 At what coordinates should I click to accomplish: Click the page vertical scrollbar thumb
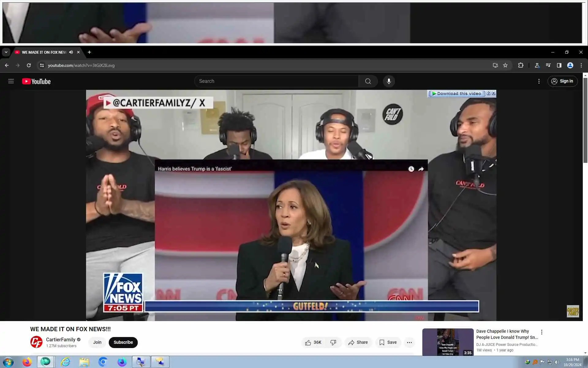(585, 120)
